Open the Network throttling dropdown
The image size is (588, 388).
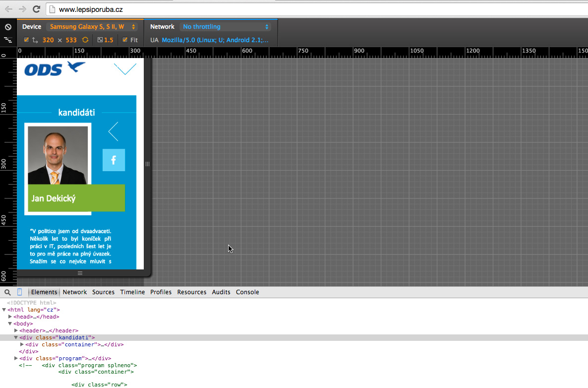pos(226,27)
